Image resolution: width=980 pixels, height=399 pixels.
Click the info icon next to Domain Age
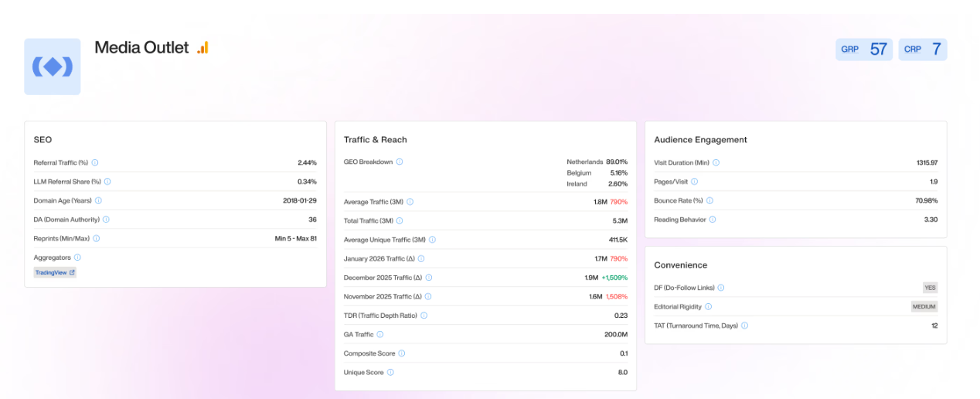point(97,200)
